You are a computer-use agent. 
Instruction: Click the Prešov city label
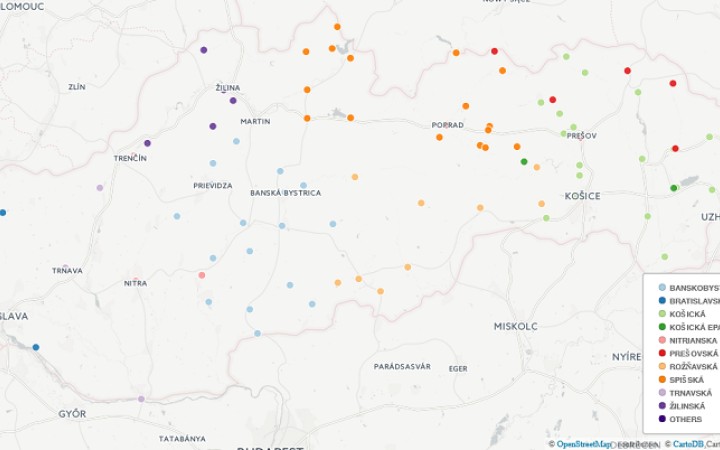coord(582,136)
